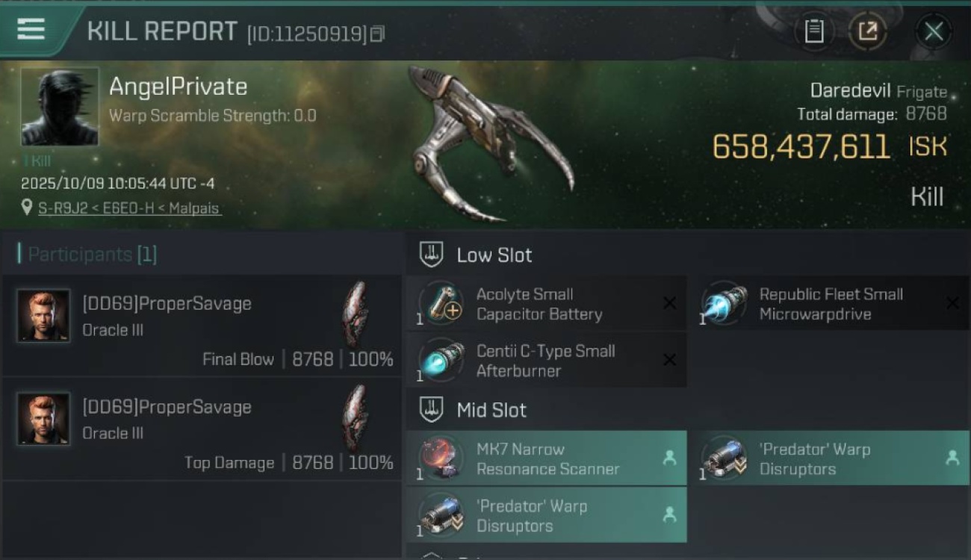The image size is (971, 560).
Task: Click the clipboard report icon
Action: click(814, 31)
